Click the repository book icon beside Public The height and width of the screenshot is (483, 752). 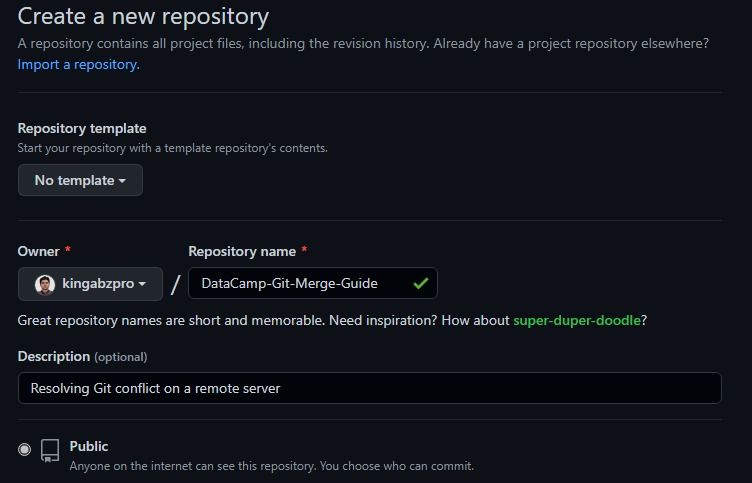coord(50,450)
